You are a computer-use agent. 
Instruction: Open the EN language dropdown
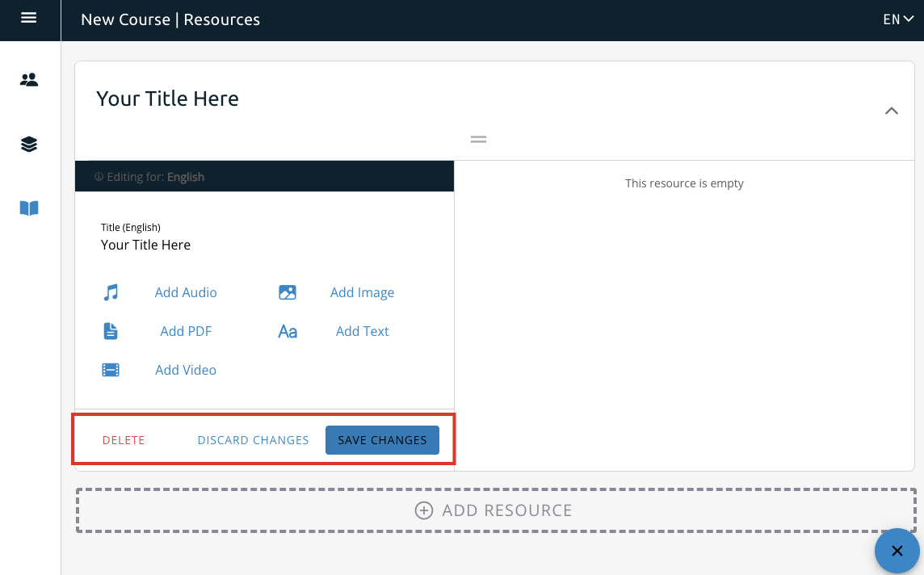tap(897, 19)
